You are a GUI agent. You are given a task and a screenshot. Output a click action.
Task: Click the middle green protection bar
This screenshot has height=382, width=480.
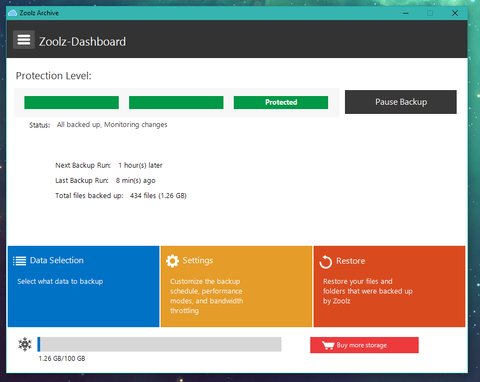176,102
